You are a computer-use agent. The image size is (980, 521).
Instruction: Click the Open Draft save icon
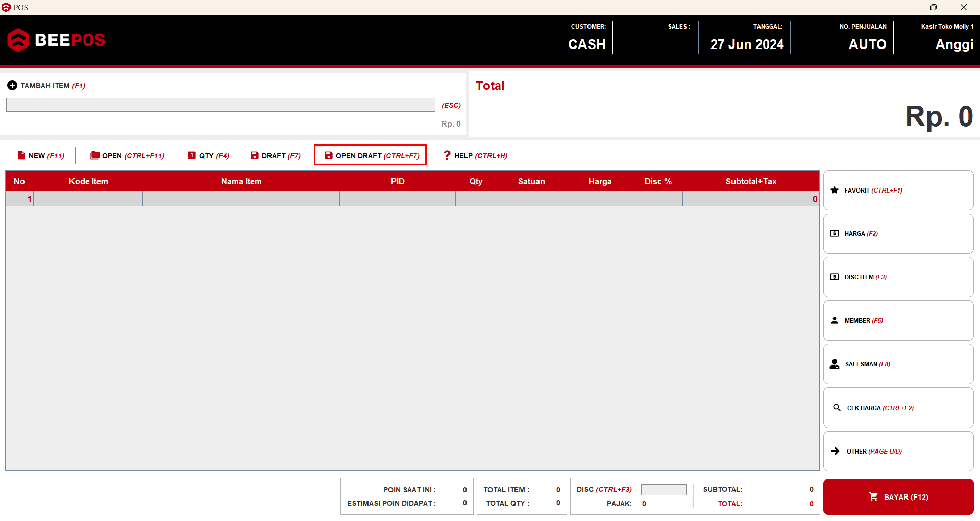[329, 155]
